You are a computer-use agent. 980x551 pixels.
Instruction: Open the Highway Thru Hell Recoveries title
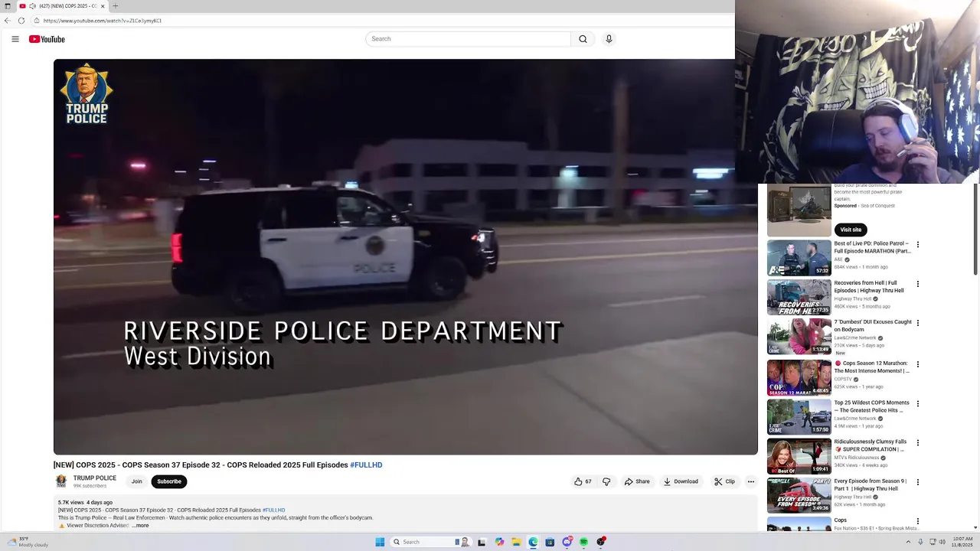tap(869, 287)
